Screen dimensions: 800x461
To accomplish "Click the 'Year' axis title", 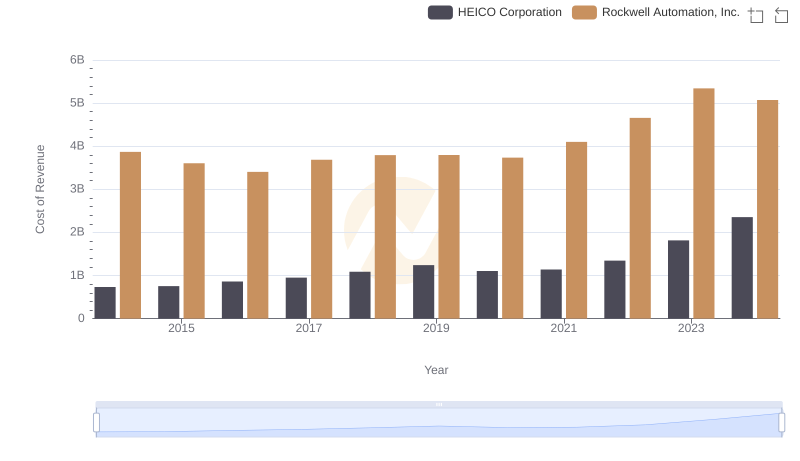I will point(436,370).
